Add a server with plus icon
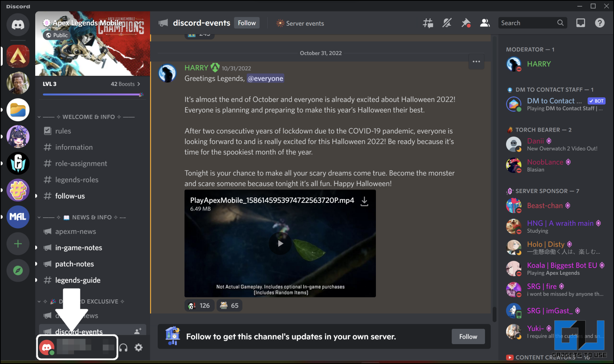 [x=18, y=244]
